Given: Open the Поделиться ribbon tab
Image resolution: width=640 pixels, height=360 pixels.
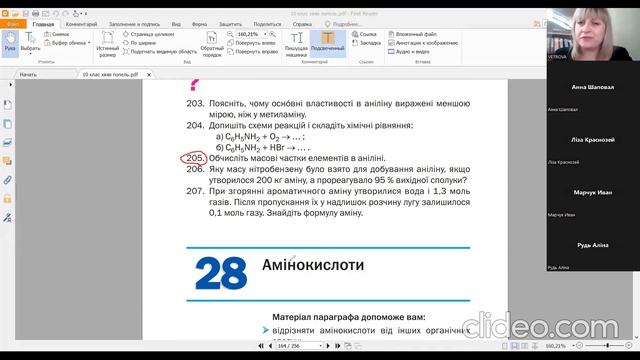Looking at the screenshot, I should (267, 24).
